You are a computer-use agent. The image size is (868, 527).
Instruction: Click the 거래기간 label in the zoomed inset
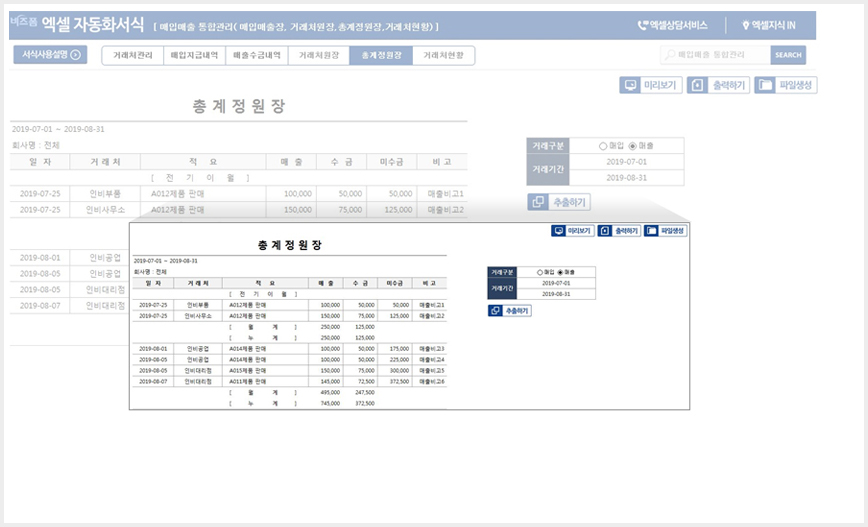[x=502, y=288]
